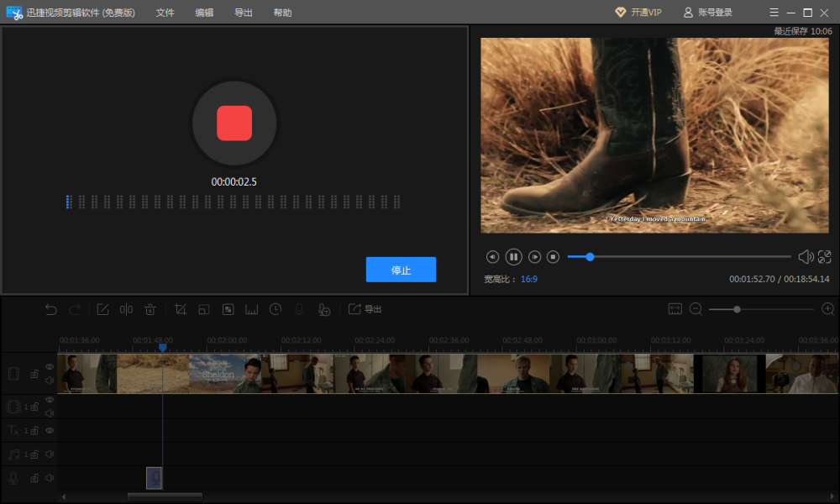Mute the music track speaker icon
The width and height of the screenshot is (840, 504).
click(50, 454)
